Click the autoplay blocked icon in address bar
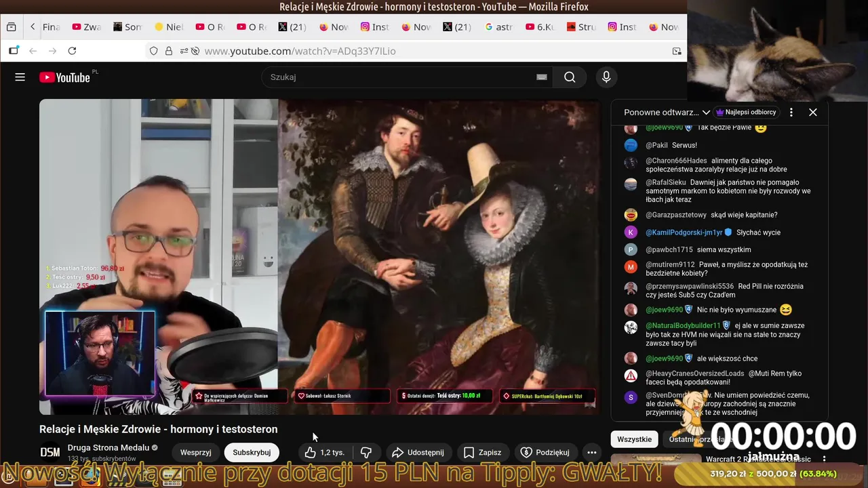The image size is (868, 488). coord(195,51)
